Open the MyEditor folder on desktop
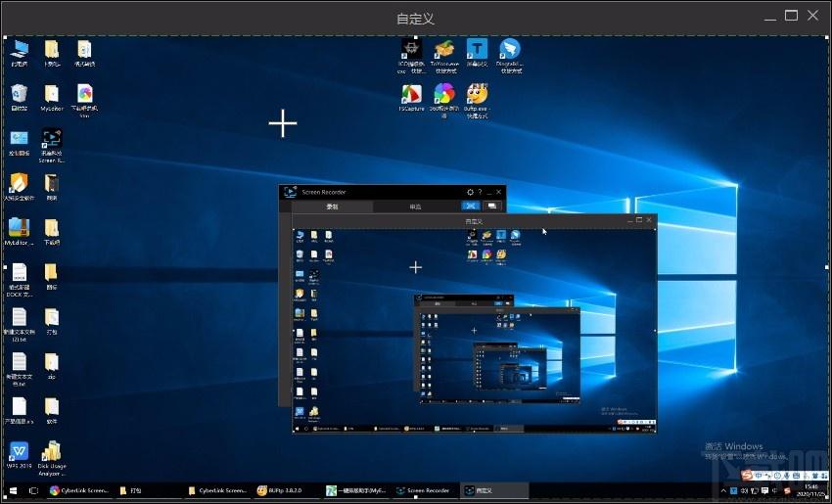Image resolution: width=832 pixels, height=504 pixels. pyautogui.click(x=52, y=95)
